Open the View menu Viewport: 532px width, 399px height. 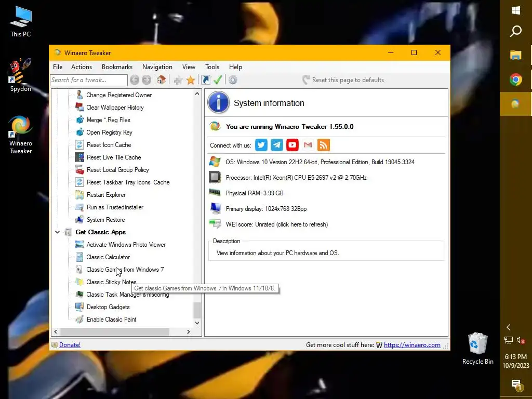[x=189, y=67]
